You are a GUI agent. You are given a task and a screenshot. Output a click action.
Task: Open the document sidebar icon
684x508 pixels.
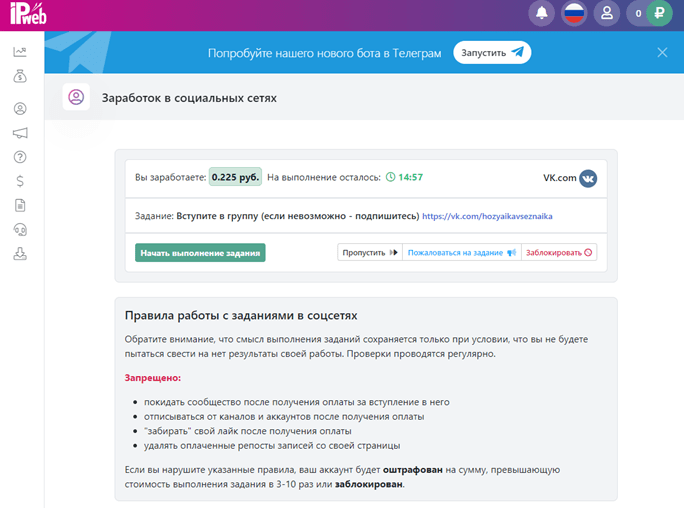point(20,205)
